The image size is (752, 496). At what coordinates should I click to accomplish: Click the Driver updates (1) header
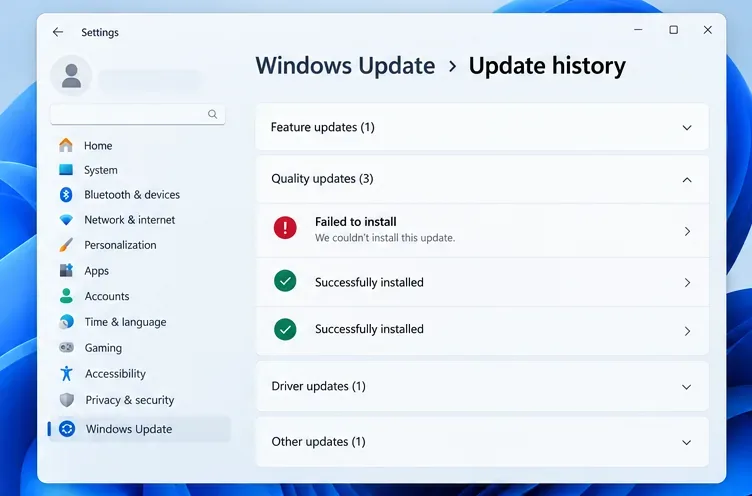(x=482, y=386)
